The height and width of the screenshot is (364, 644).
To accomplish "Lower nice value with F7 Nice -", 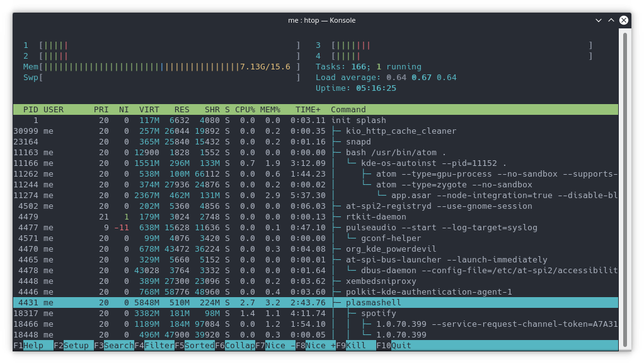I will [x=275, y=346].
